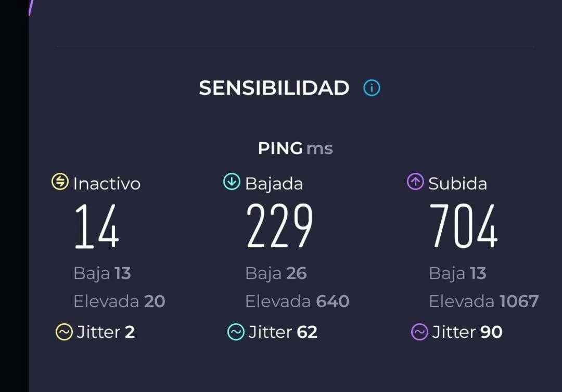Click the Bajada column label
The width and height of the screenshot is (562, 392).
(274, 183)
